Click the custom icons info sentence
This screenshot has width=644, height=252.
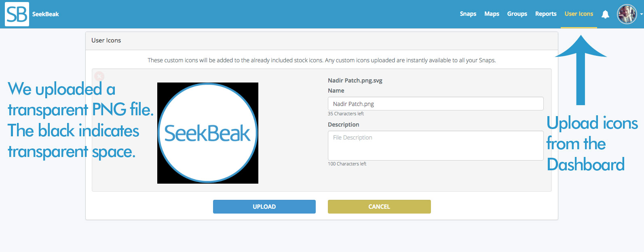coord(321,60)
